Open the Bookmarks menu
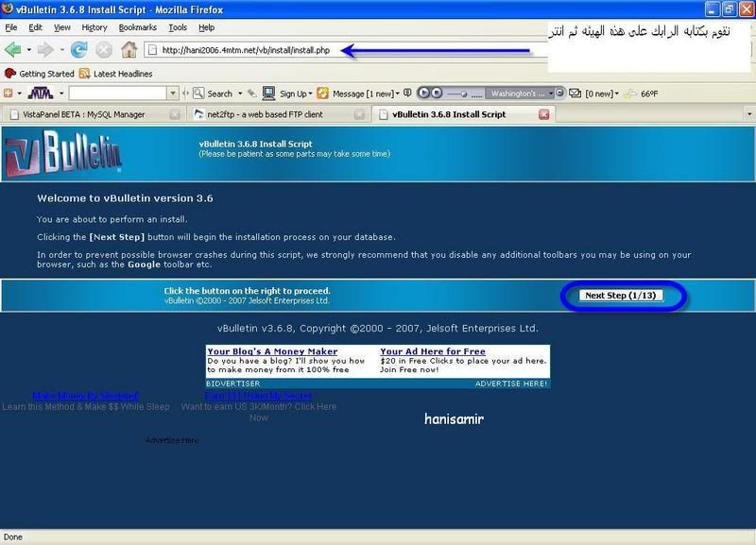This screenshot has width=756, height=545. click(137, 27)
